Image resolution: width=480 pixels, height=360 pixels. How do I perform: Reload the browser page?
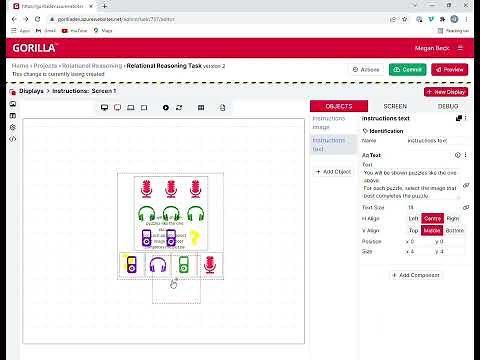pos(38,19)
